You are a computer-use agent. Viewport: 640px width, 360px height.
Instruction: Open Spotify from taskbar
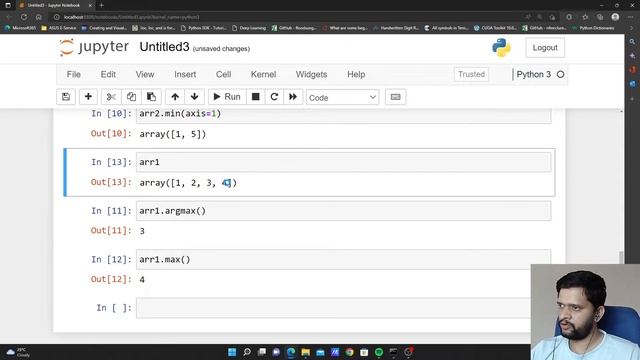pyautogui.click(x=379, y=352)
